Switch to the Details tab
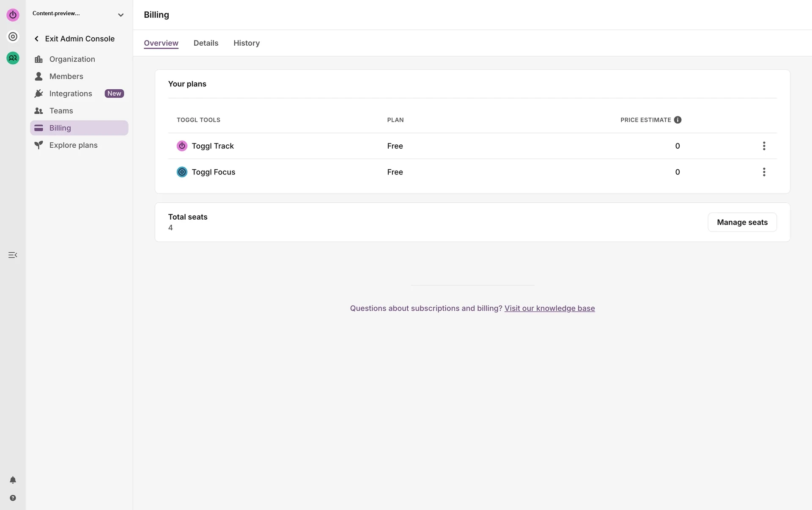812x510 pixels. click(206, 43)
